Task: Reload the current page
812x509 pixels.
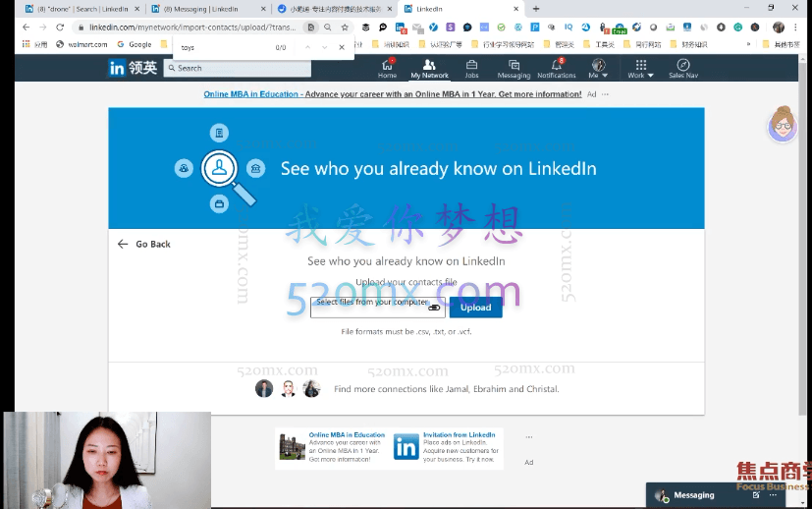Action: click(60, 27)
